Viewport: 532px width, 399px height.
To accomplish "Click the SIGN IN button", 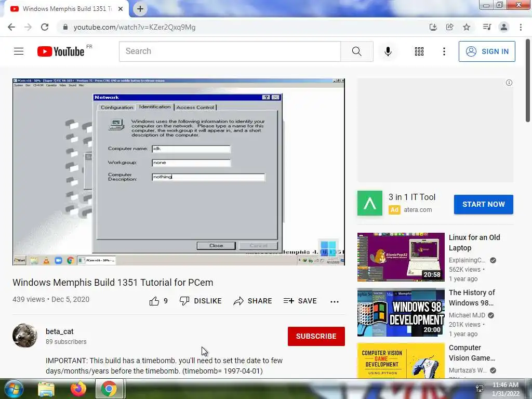I will tap(487, 51).
